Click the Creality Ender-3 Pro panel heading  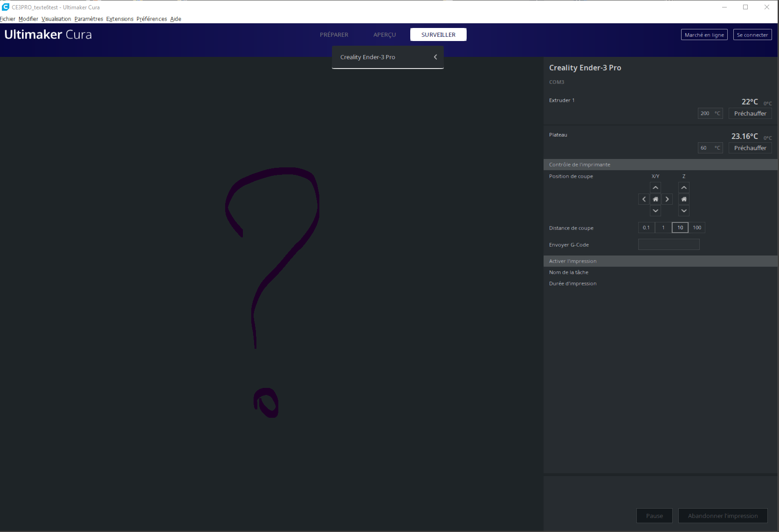click(585, 68)
